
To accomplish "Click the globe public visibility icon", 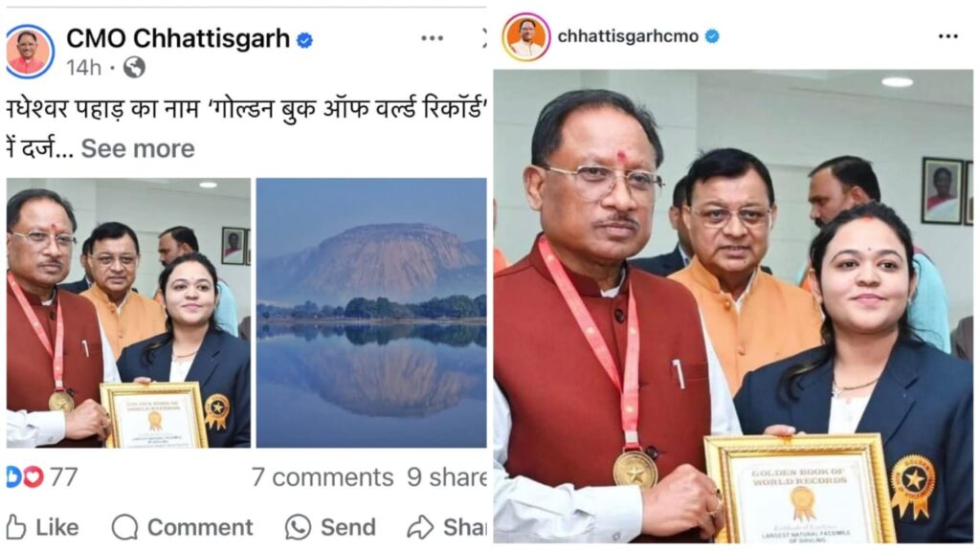I will pos(134,68).
